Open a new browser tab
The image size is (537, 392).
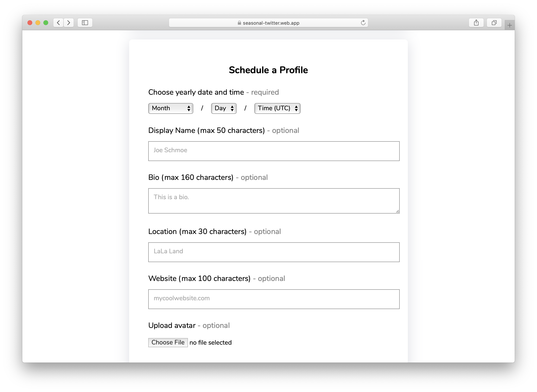coord(509,24)
